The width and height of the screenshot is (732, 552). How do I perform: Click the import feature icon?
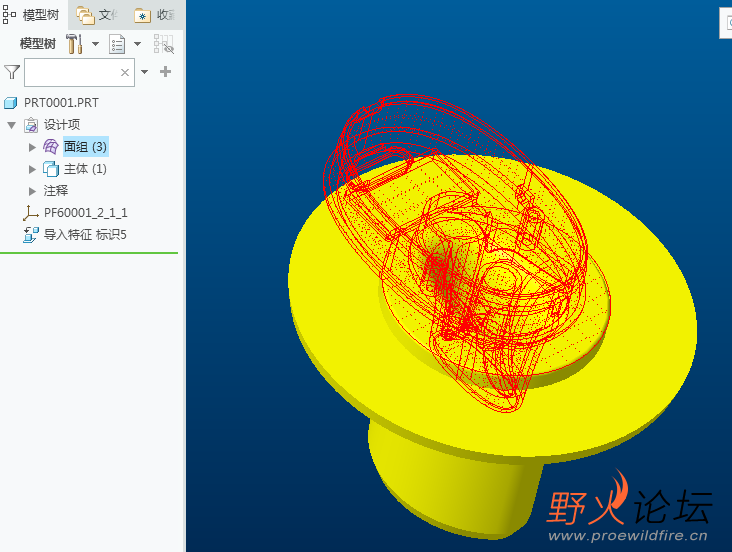[x=31, y=234]
